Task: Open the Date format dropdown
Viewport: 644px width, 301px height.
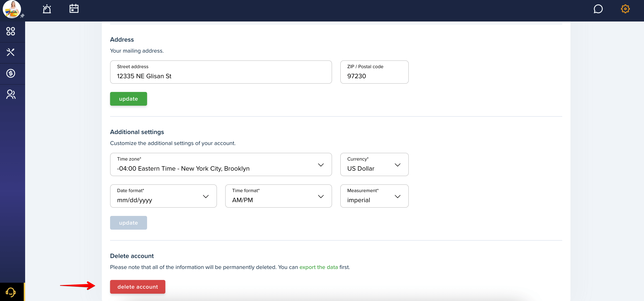Action: (163, 196)
